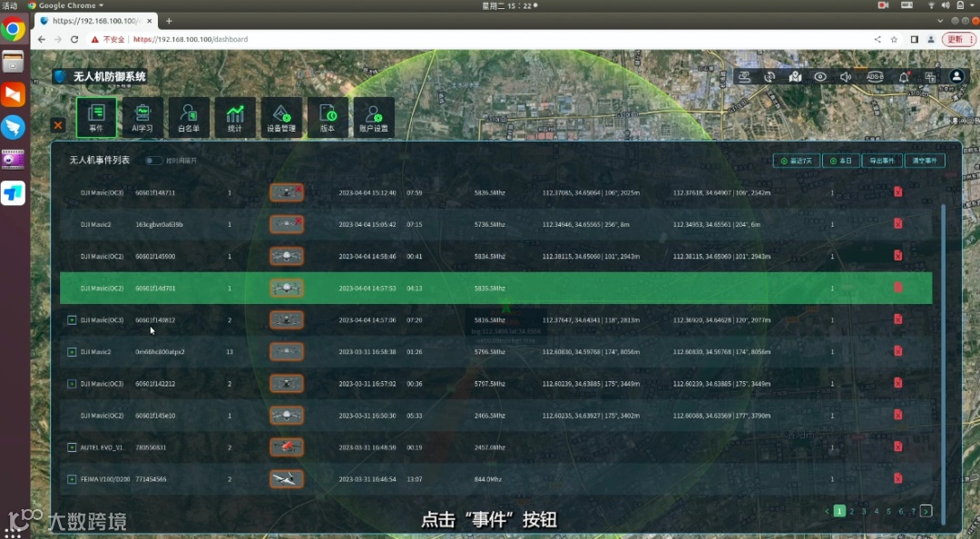The image size is (980, 539).
Task: Go to events page 5
Action: (x=888, y=512)
